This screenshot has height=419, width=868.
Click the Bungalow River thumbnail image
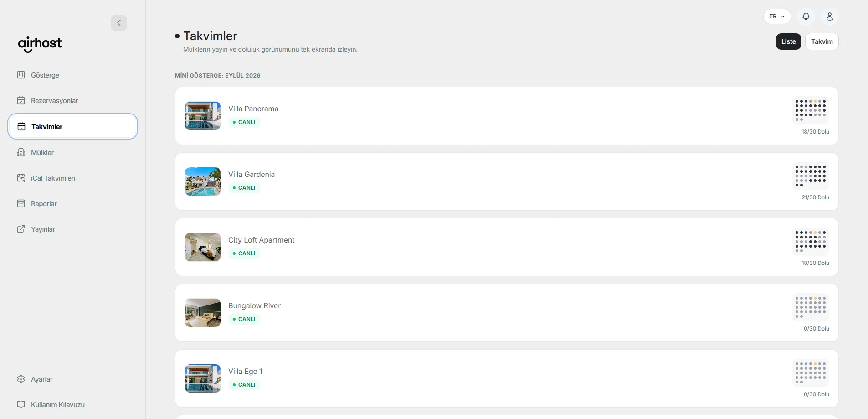[x=203, y=313]
